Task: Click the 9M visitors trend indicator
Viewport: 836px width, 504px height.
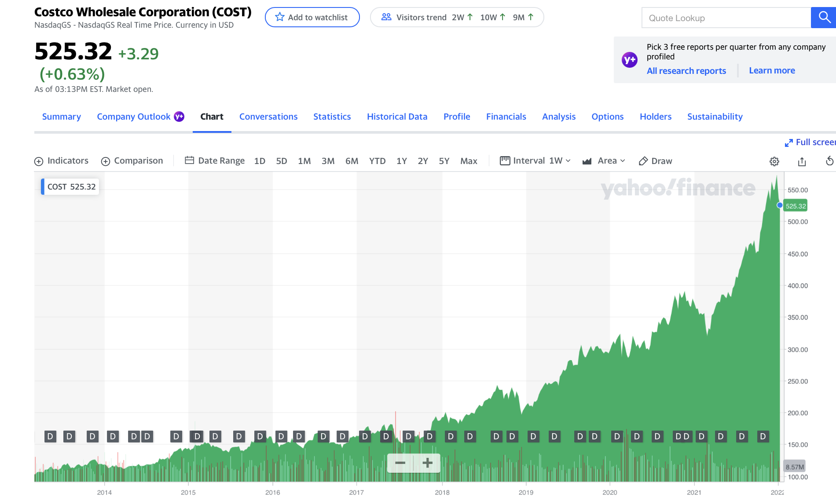Action: 523,17
